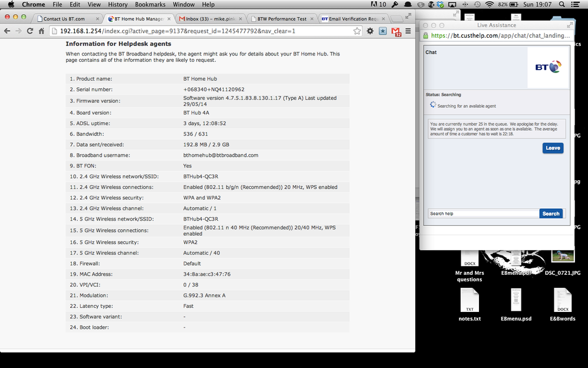
Task: Open the Chrome application menu
Action: [34, 4]
